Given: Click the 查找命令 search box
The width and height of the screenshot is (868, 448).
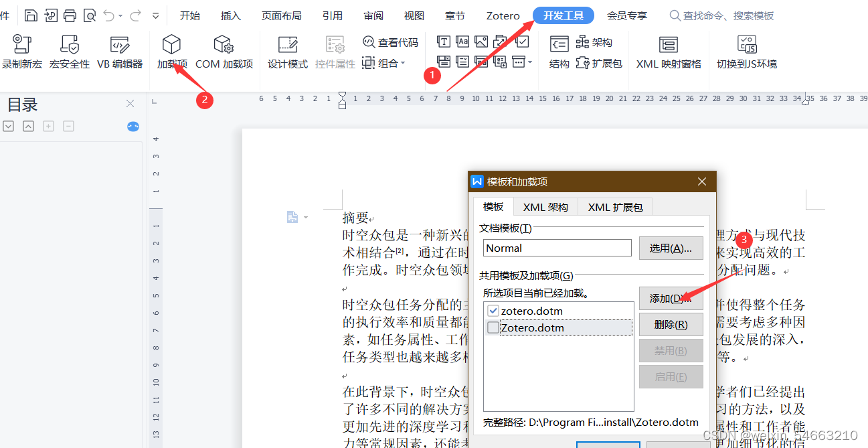Looking at the screenshot, I should point(723,15).
